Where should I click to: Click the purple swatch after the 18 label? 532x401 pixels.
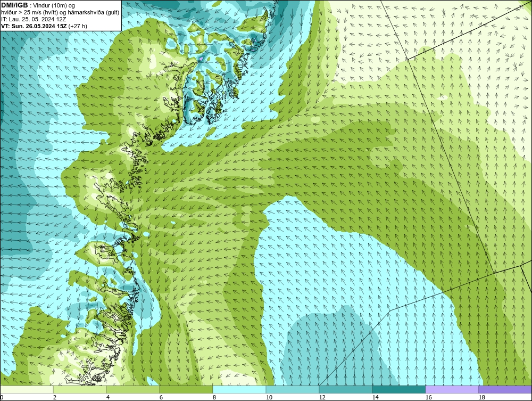505,389
